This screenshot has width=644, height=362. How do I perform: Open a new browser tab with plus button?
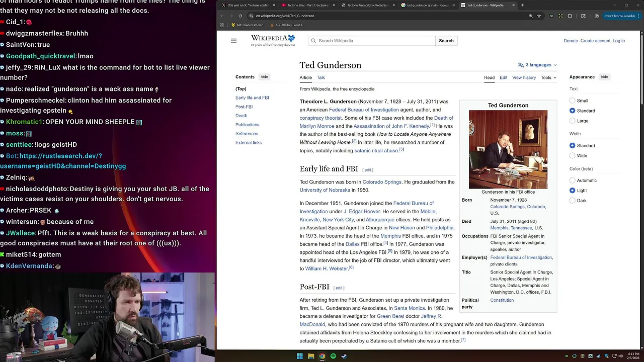[x=522, y=5]
